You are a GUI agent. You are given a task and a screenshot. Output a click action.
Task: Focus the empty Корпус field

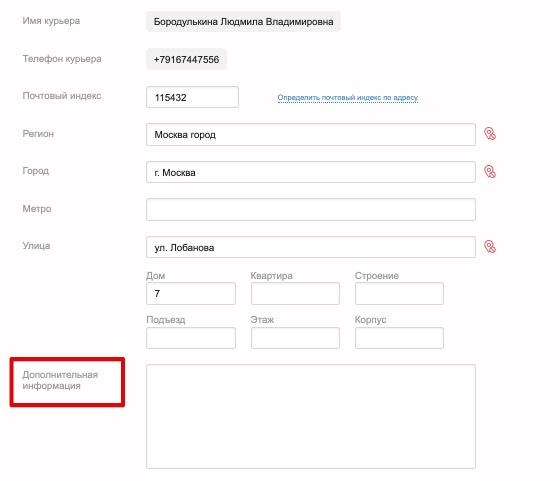399,338
